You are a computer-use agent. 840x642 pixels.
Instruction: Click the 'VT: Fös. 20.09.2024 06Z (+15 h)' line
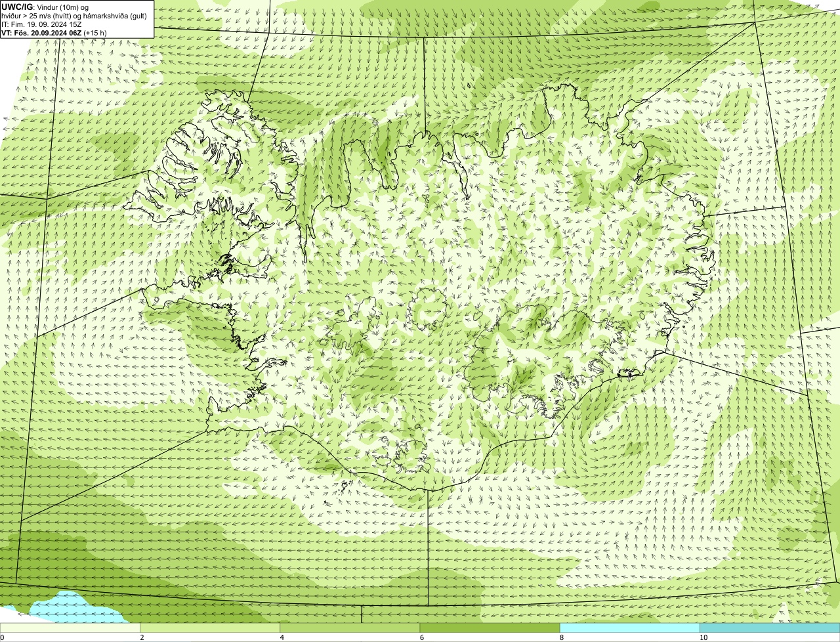(x=54, y=33)
